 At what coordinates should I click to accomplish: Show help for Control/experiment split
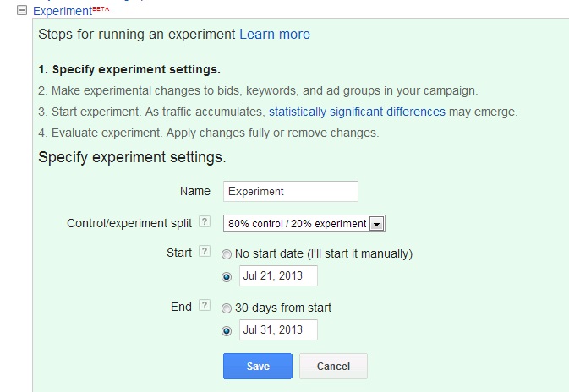(x=204, y=223)
